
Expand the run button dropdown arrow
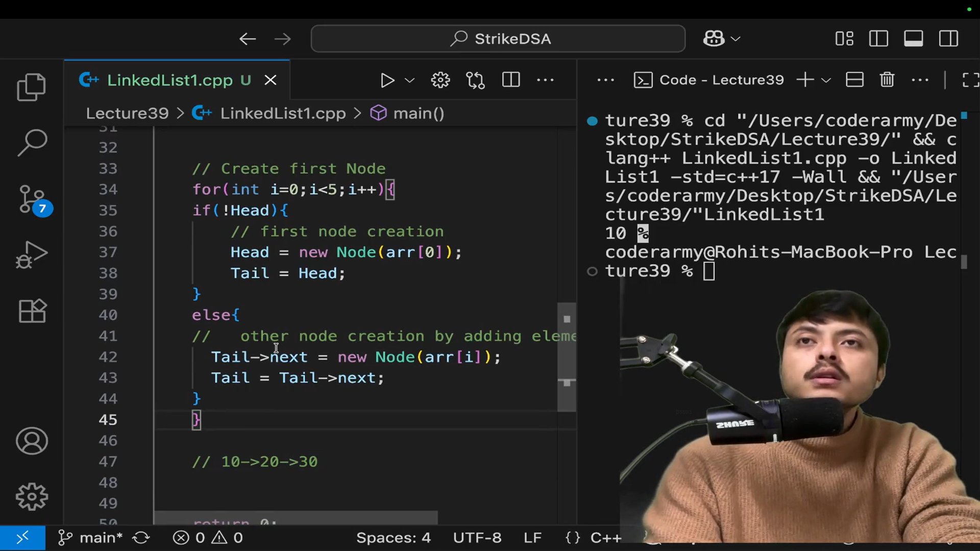409,80
